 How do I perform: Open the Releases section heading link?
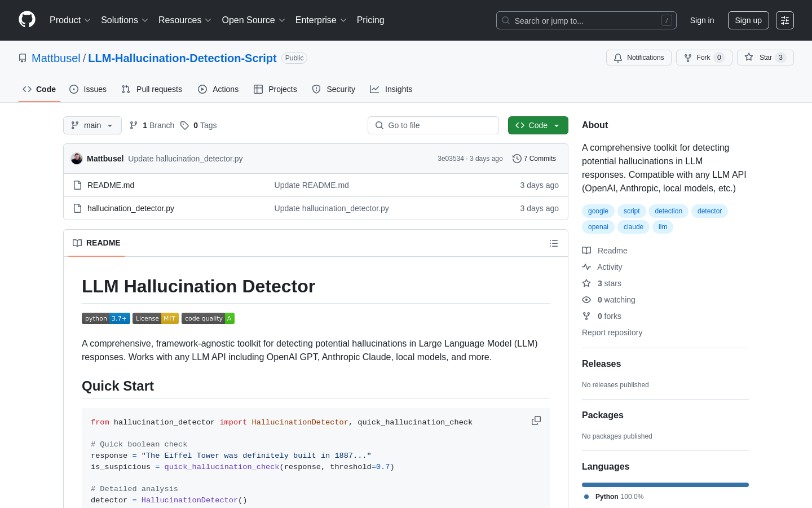pyautogui.click(x=601, y=364)
